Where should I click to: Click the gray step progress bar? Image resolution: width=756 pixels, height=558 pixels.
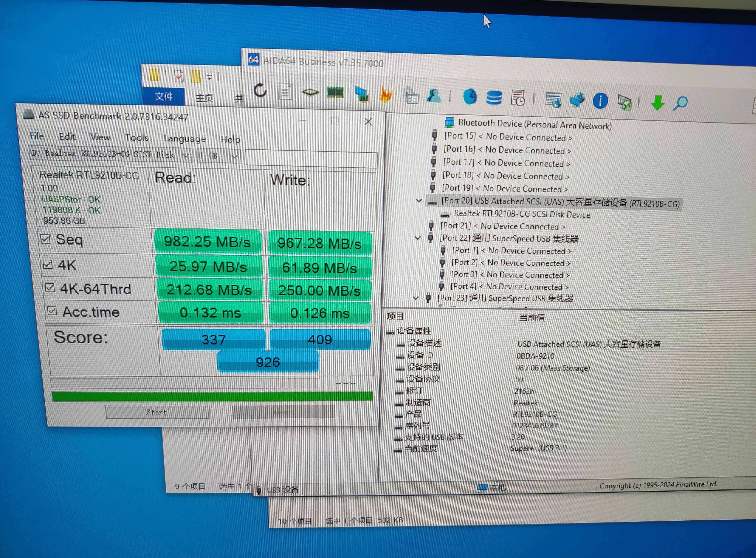184,383
